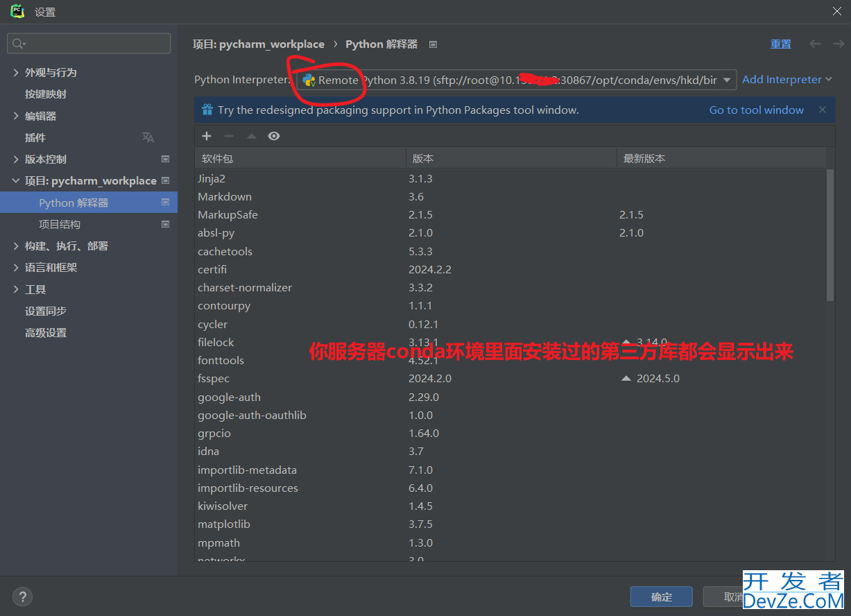Click project-level icon beside Python 解释器 tree item
851x616 pixels.
165,203
